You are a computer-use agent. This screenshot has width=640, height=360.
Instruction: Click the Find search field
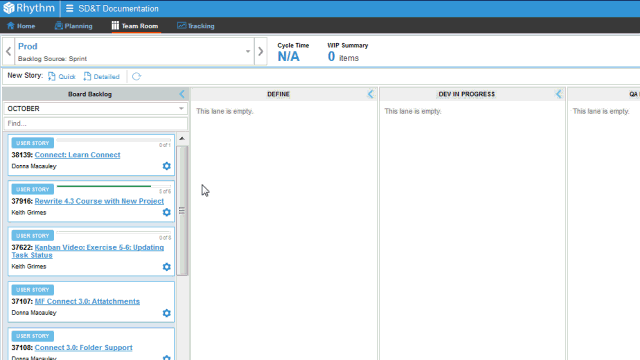pyautogui.click(x=96, y=123)
